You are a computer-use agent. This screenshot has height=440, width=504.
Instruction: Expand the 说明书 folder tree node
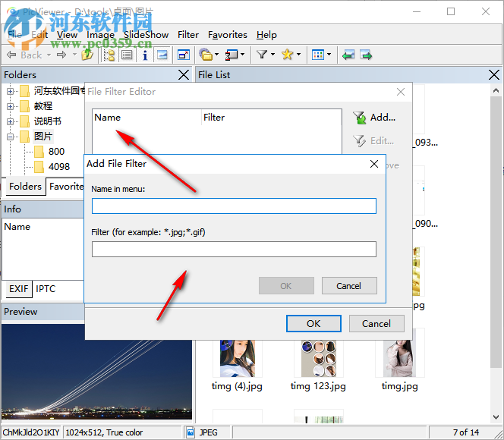click(x=11, y=121)
